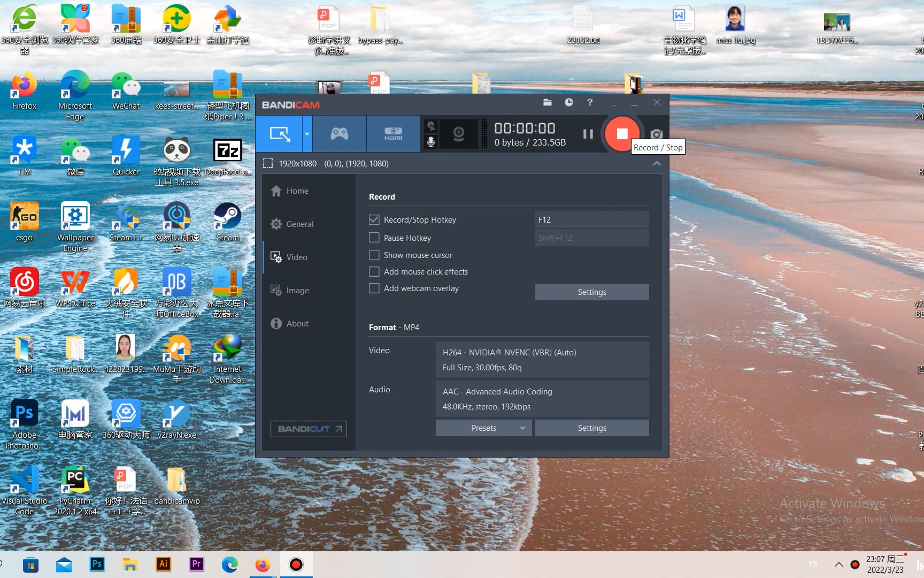Open Firefox desktop shortcut

(x=24, y=91)
